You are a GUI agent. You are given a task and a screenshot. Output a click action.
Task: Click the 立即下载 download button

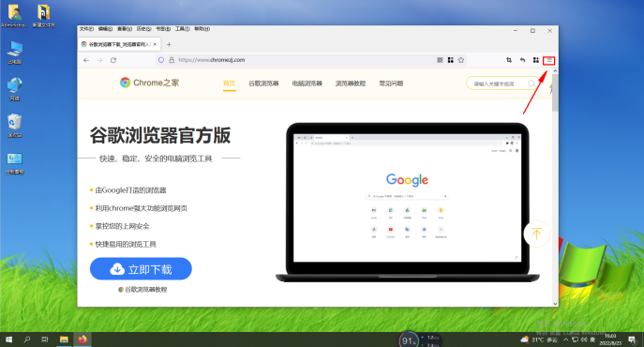(x=141, y=269)
